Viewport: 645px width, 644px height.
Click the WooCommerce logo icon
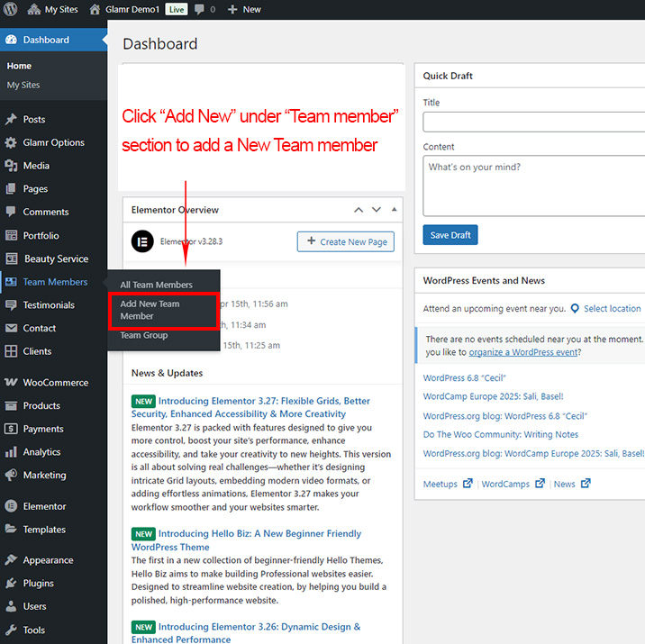coord(11,382)
